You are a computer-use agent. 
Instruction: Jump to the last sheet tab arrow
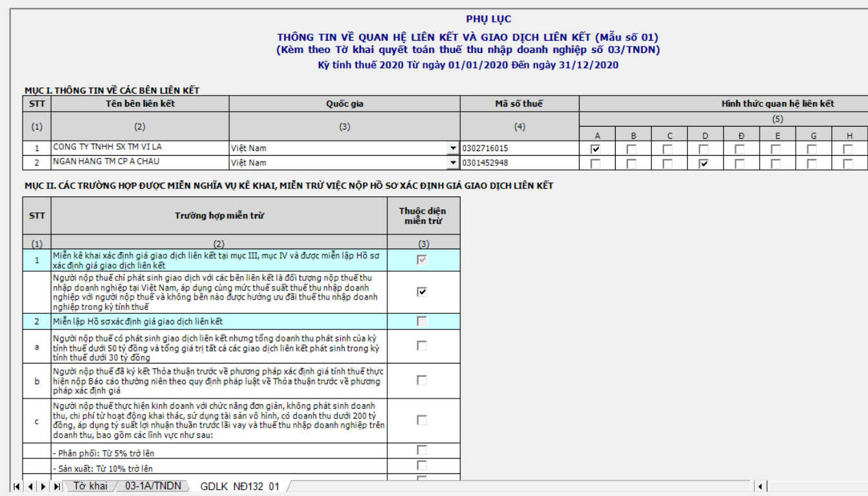[57, 486]
